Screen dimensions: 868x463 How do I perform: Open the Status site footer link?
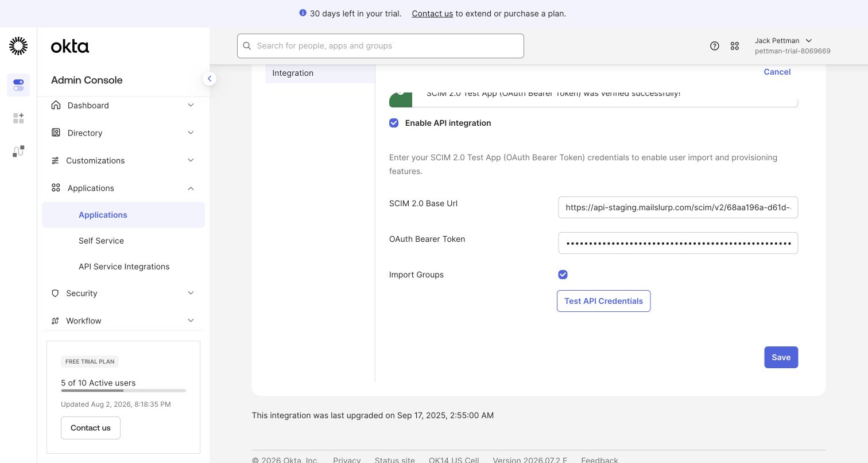394,460
